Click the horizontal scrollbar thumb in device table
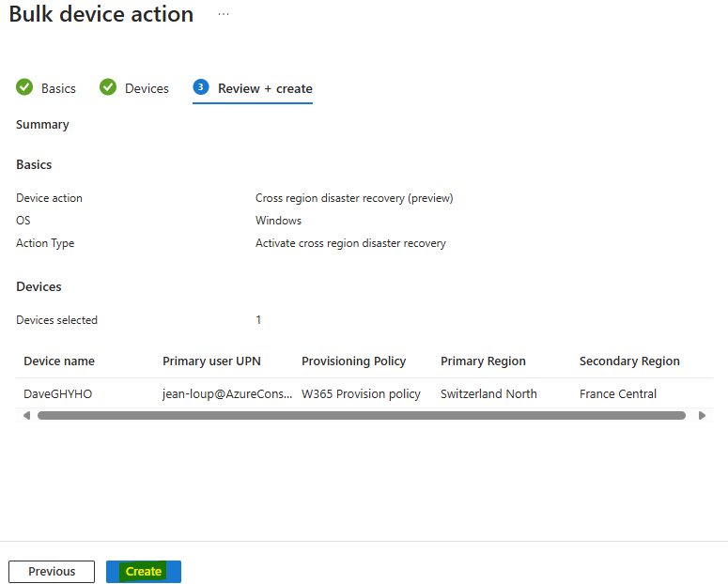Screen dimensions: 728x584 tap(362, 416)
